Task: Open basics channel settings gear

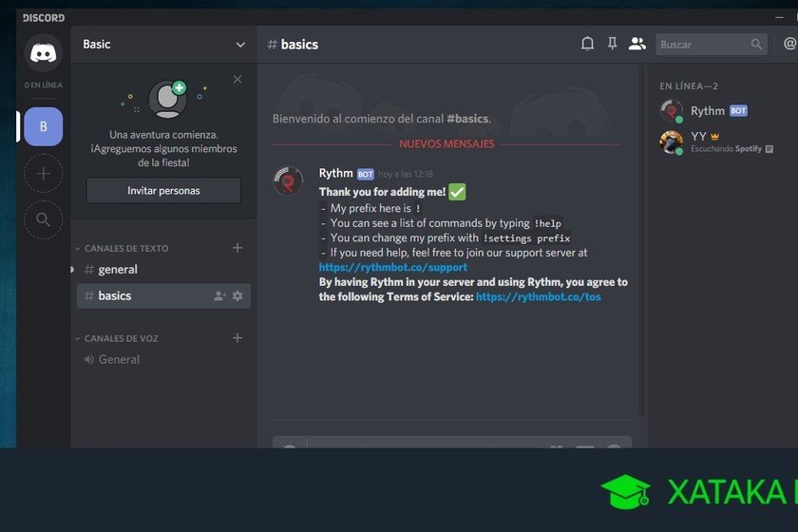Action: coord(237,295)
